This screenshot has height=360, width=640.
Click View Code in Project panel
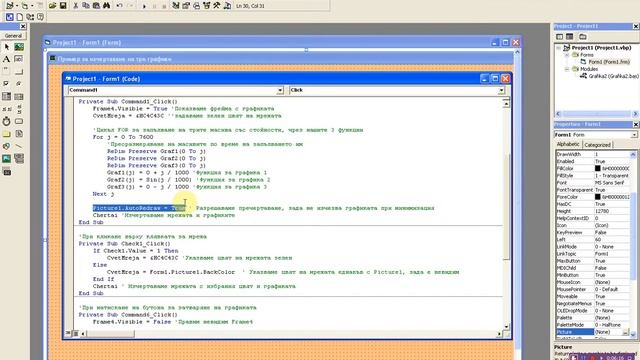[x=560, y=37]
